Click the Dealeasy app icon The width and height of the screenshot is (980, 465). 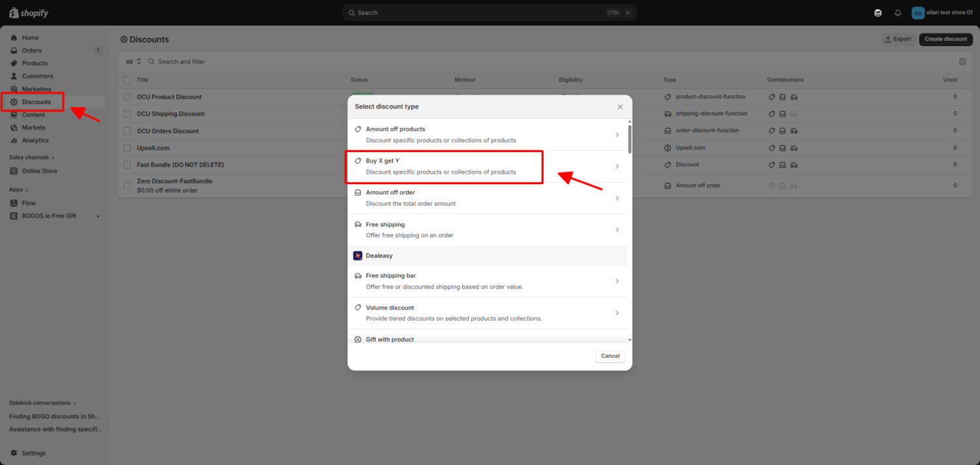(x=358, y=256)
